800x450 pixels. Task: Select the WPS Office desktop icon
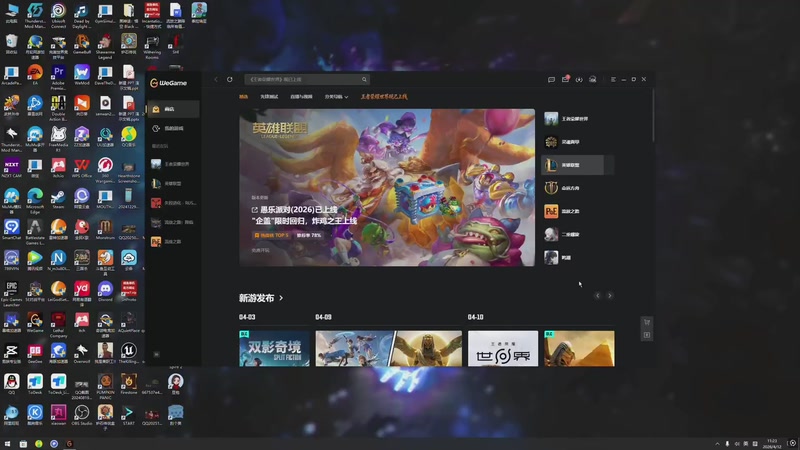82,168
